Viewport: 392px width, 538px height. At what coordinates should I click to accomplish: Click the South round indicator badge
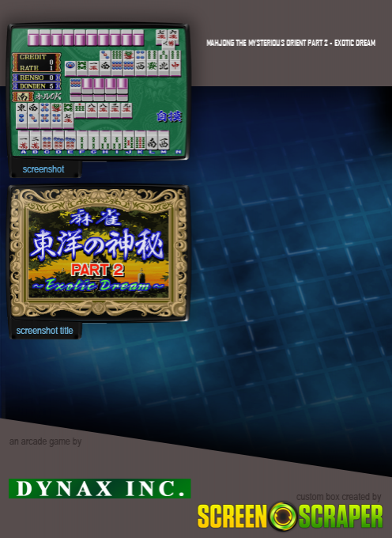[23, 97]
